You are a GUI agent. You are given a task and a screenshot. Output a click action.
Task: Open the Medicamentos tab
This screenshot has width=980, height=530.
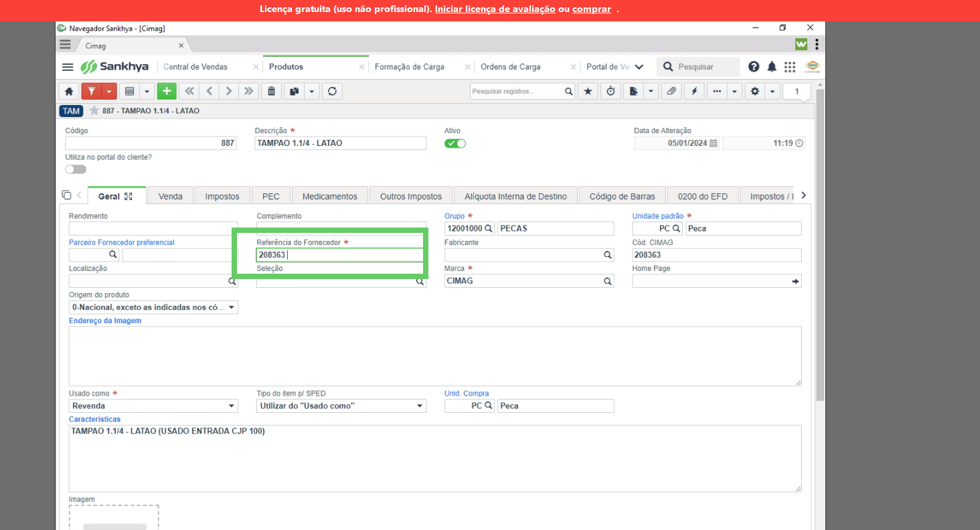tap(330, 196)
